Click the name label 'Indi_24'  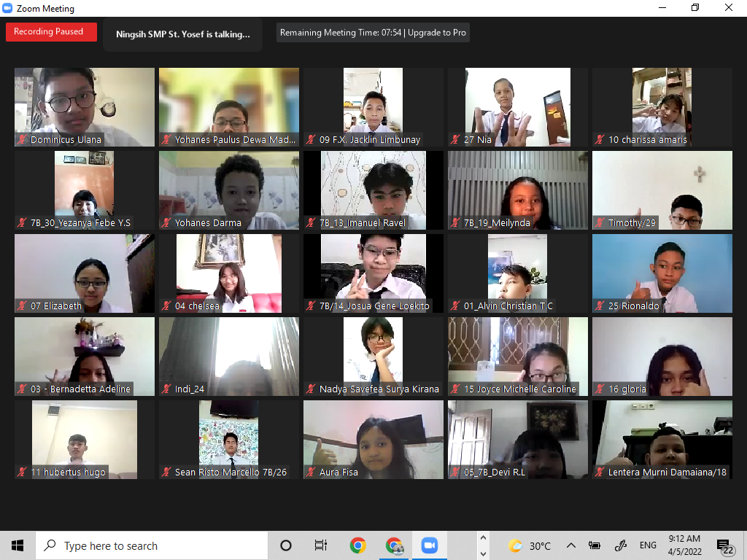pos(190,389)
